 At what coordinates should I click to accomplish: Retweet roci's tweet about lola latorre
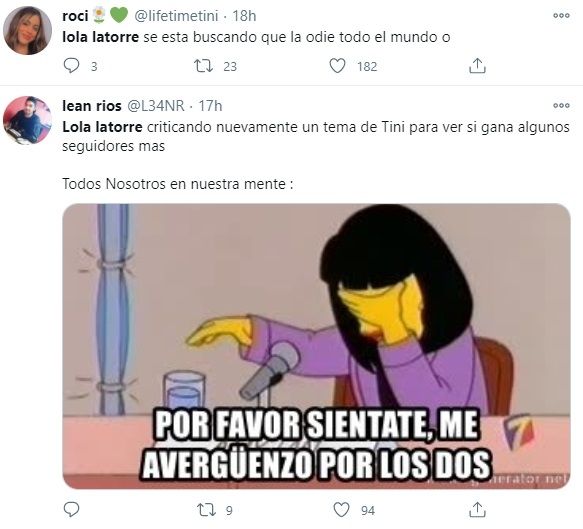[x=204, y=66]
